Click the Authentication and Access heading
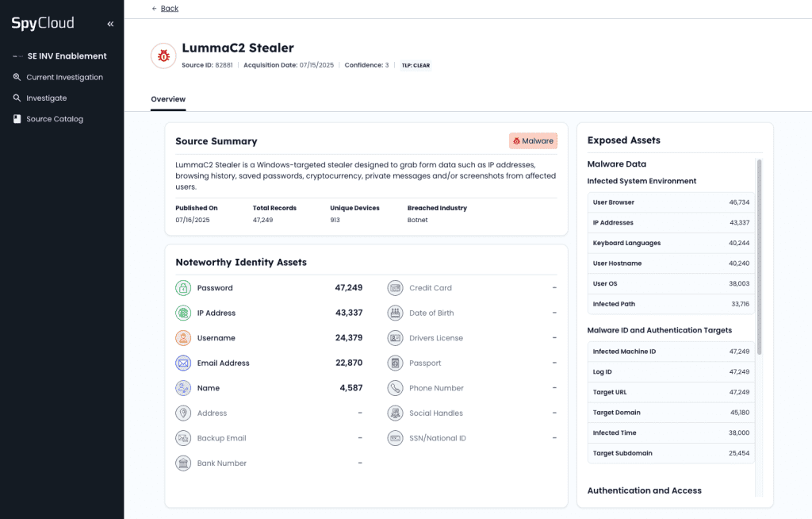Image resolution: width=812 pixels, height=519 pixels. pyautogui.click(x=644, y=490)
